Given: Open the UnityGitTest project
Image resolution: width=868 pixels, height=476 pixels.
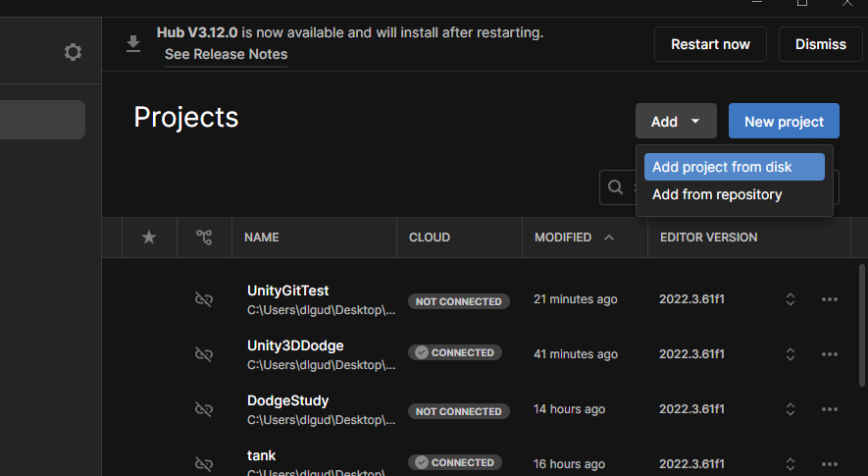Looking at the screenshot, I should point(287,291).
